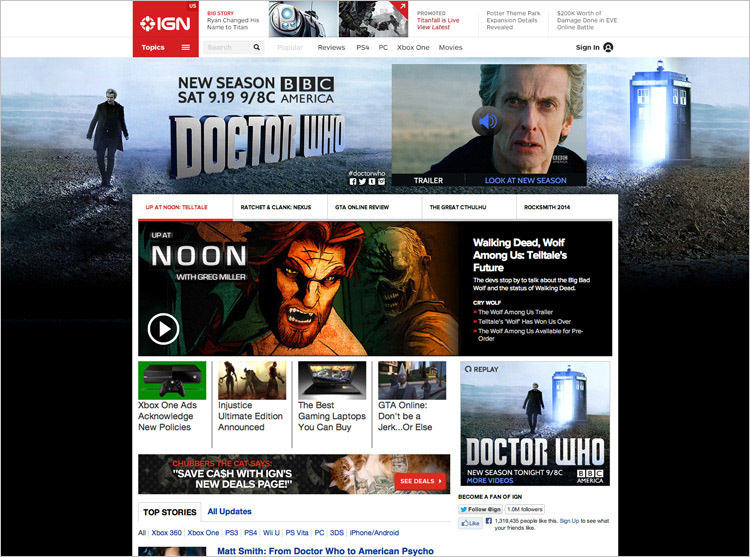Viewport: 750px width, 557px height.
Task: Select the Top Stories tab
Action: [169, 512]
